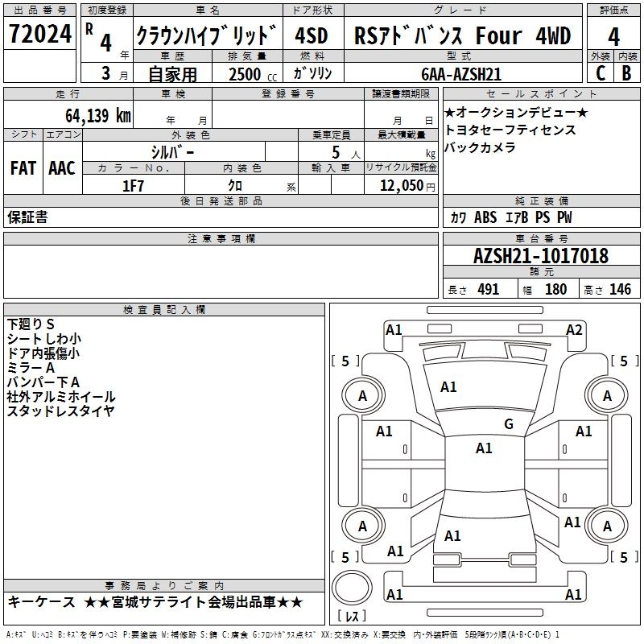Screen dimensions: 644x644
Task: Click the A1 mark on the roof center
Action: coord(484,448)
